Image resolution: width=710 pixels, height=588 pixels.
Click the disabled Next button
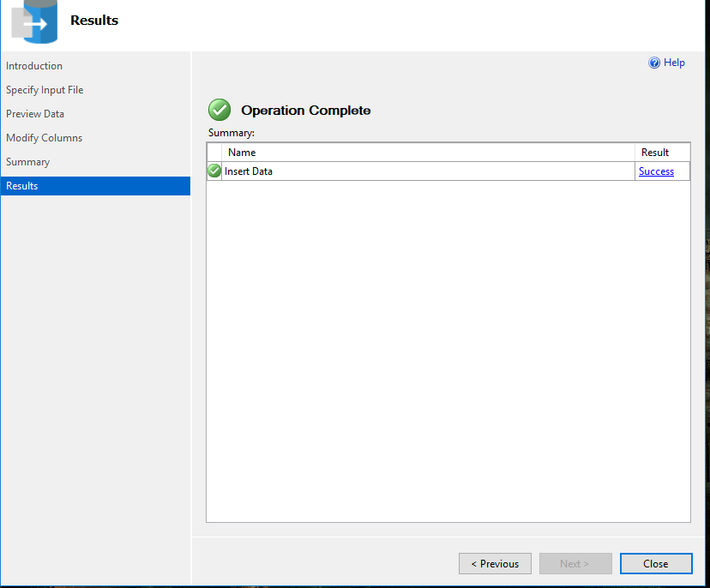click(x=575, y=563)
